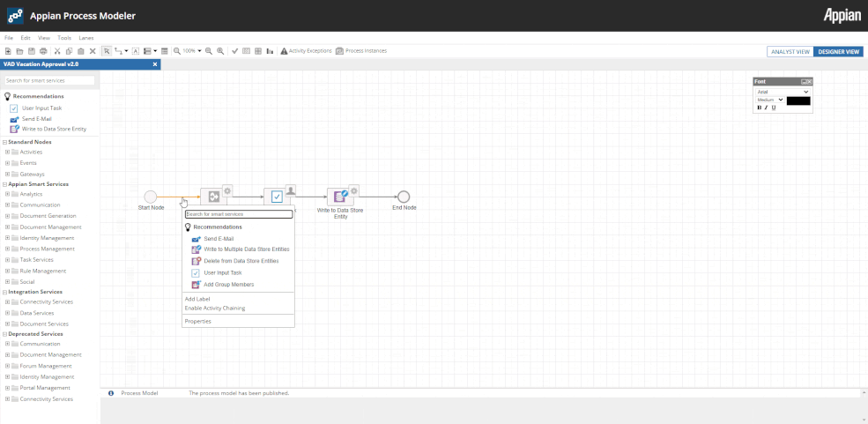Click the popup search for smart services field
The image size is (868, 424).
239,214
